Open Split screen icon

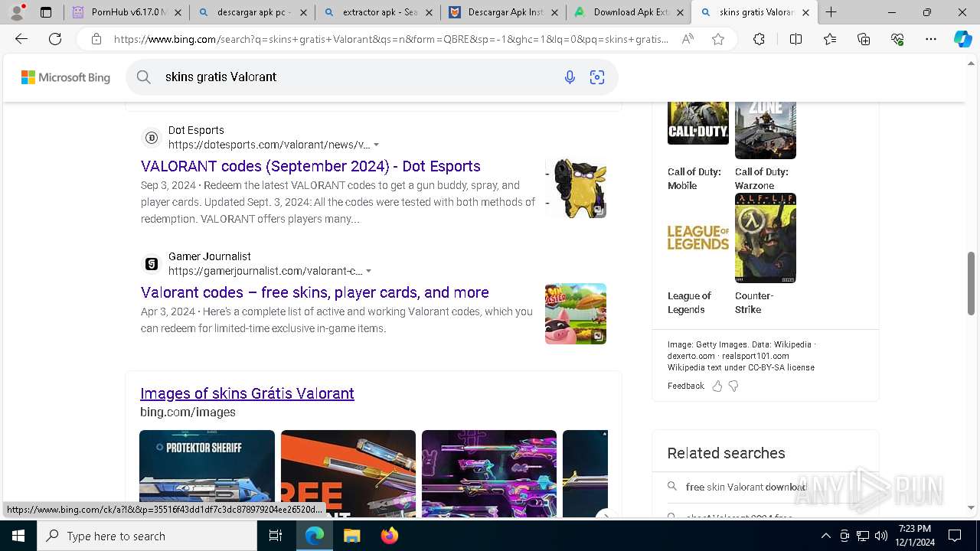pyautogui.click(x=795, y=39)
